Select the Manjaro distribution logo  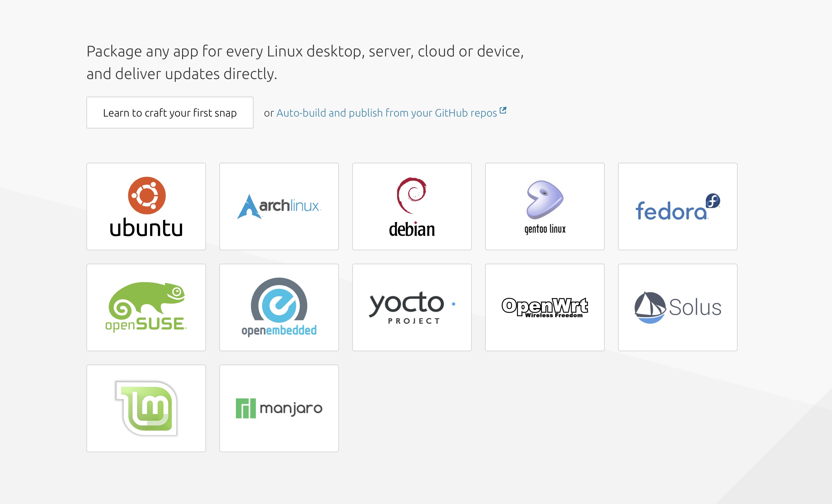(x=279, y=407)
